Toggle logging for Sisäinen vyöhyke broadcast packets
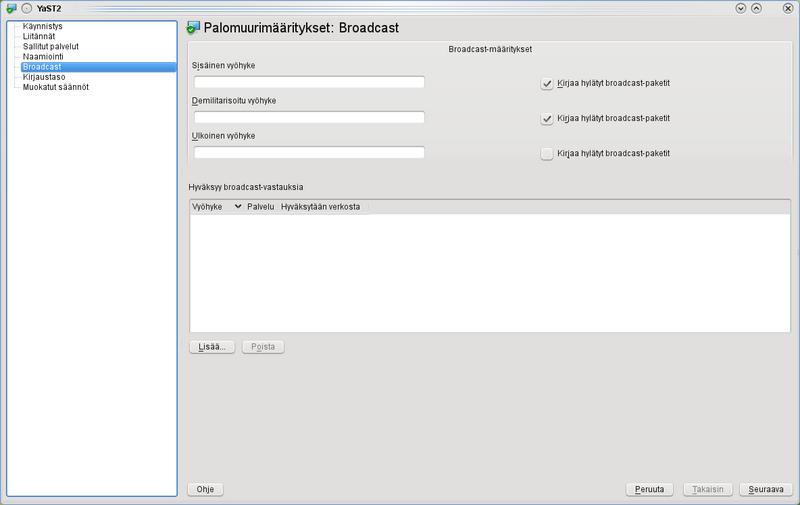 tap(547, 84)
